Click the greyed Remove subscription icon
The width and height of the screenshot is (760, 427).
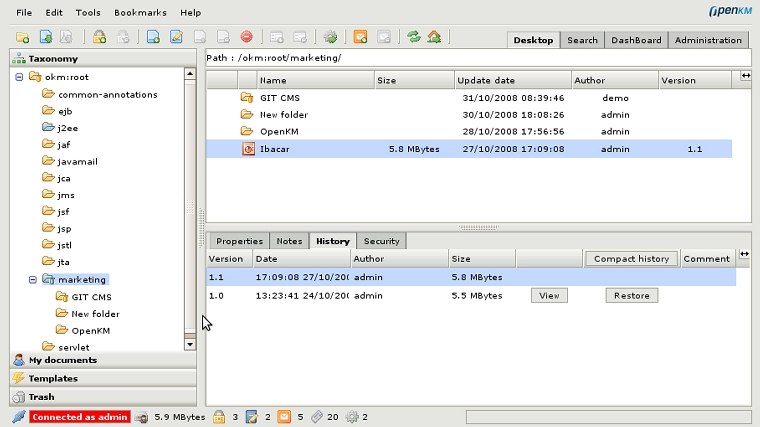(384, 37)
